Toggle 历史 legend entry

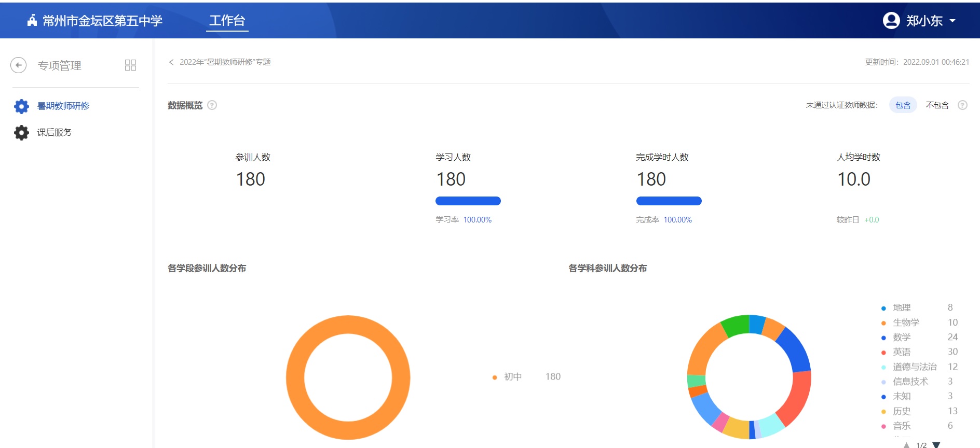point(919,411)
